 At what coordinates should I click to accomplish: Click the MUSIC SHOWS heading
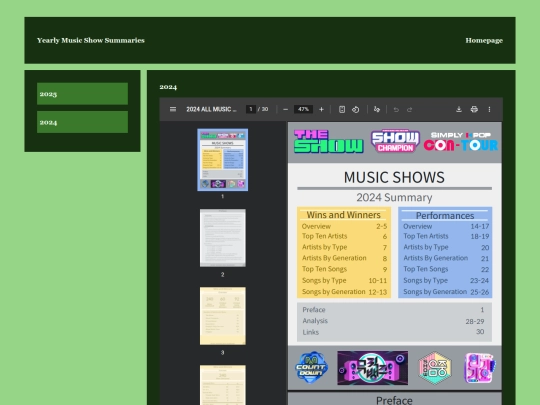[x=394, y=177]
